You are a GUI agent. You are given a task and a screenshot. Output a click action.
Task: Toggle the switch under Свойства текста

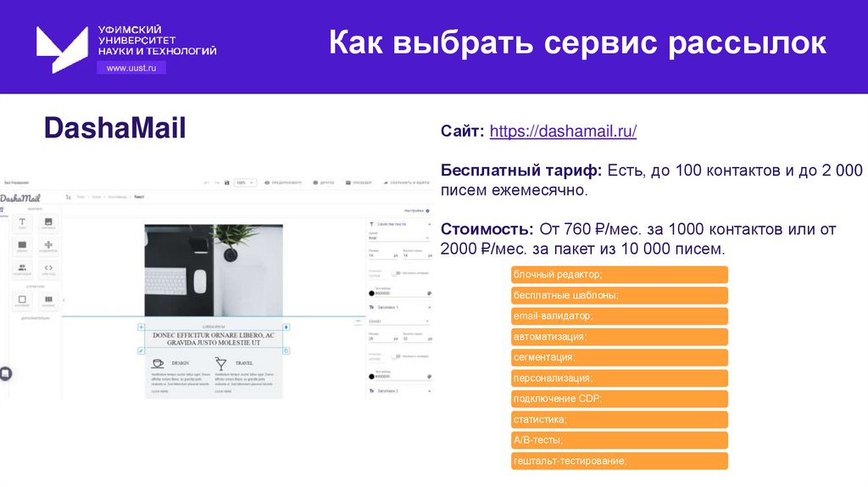point(395,272)
